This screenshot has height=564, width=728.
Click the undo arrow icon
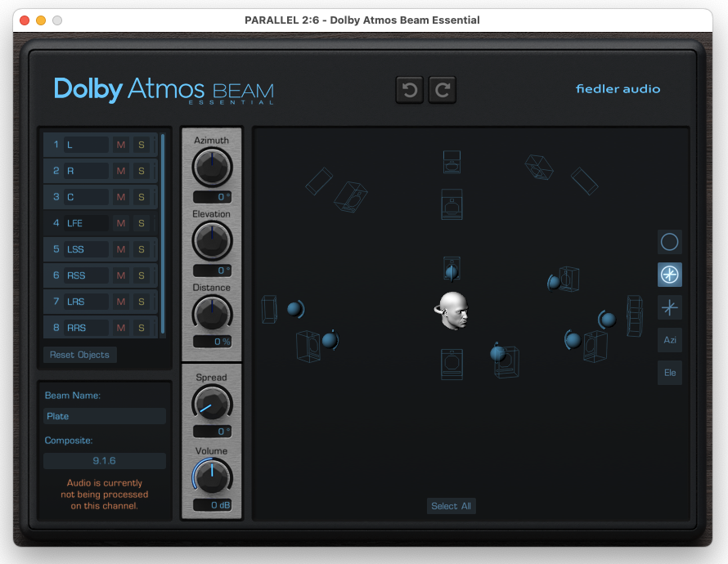tap(409, 90)
